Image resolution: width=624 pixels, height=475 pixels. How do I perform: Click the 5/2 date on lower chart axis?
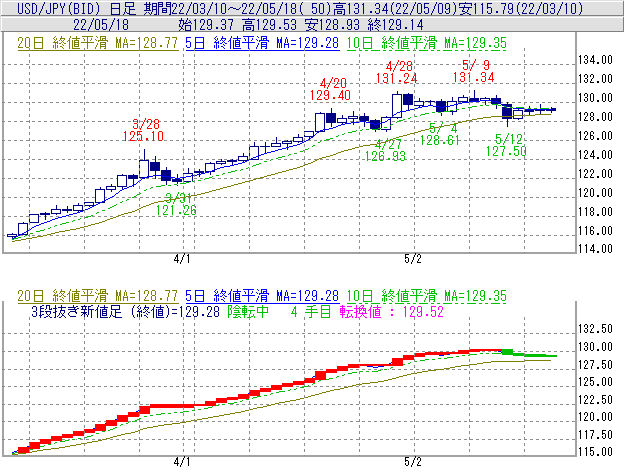coord(413,462)
